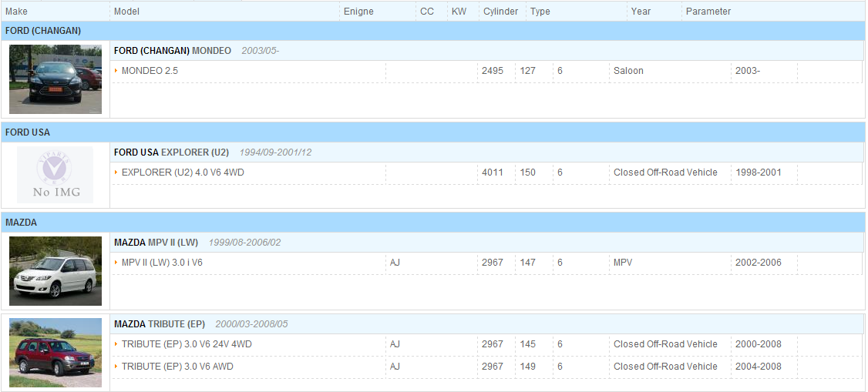Screen dimensions: 868x392
Task: Open the white Mazda MPV photo
Action: tap(56, 271)
